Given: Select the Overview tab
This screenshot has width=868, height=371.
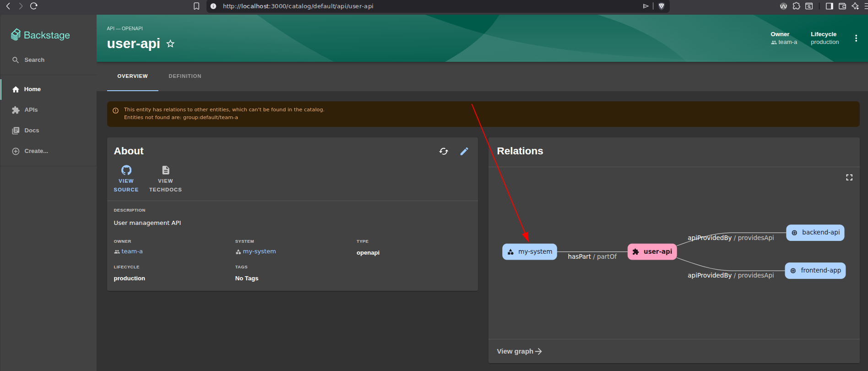Looking at the screenshot, I should 133,76.
